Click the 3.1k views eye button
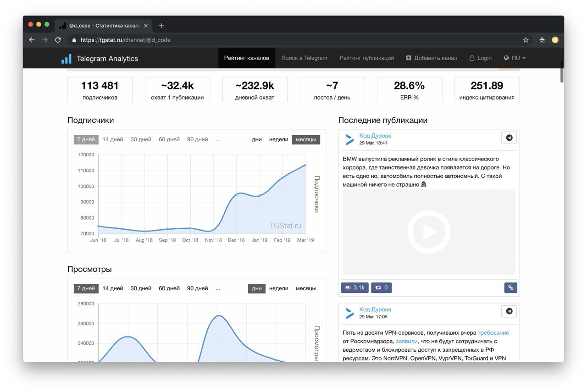 pyautogui.click(x=354, y=287)
